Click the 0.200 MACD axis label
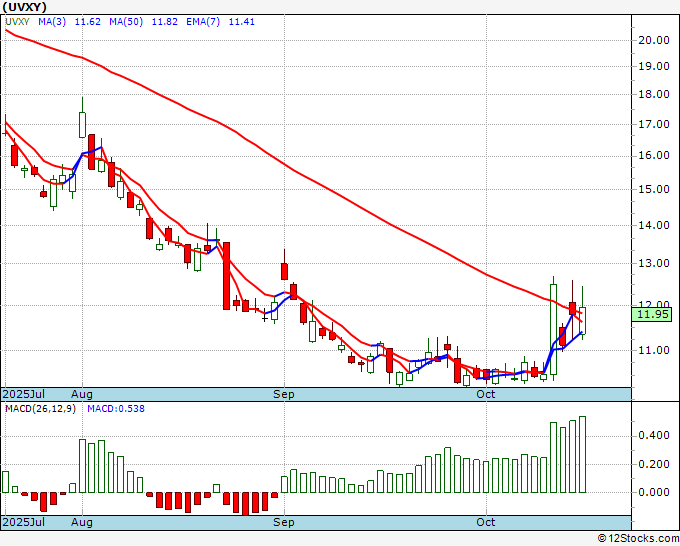 [654, 464]
